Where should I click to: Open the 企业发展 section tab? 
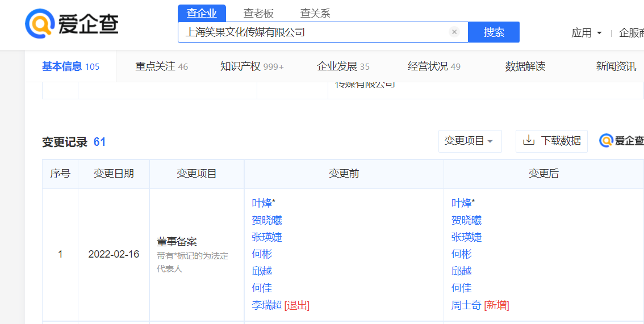(x=344, y=66)
